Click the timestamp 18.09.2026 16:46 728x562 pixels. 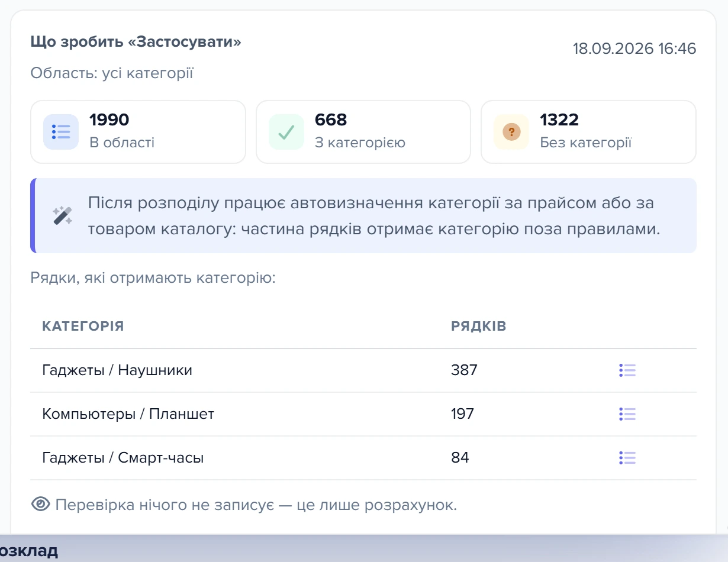click(x=634, y=49)
